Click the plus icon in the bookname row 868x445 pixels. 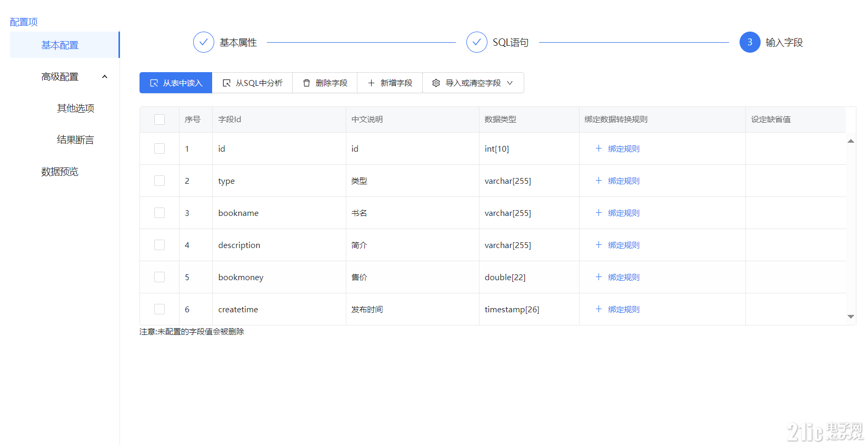[598, 213]
